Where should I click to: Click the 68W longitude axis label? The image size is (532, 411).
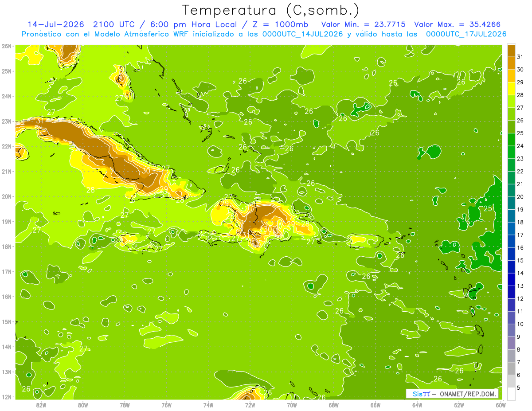[x=334, y=405]
